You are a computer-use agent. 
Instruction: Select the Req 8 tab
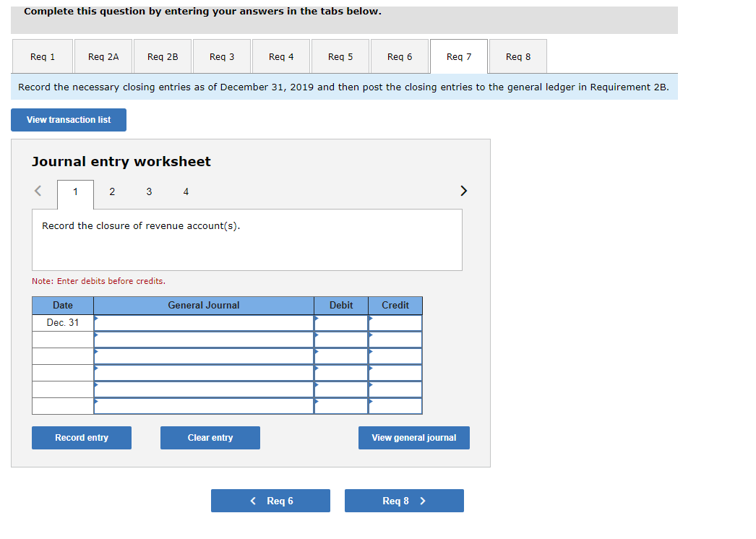(x=517, y=56)
